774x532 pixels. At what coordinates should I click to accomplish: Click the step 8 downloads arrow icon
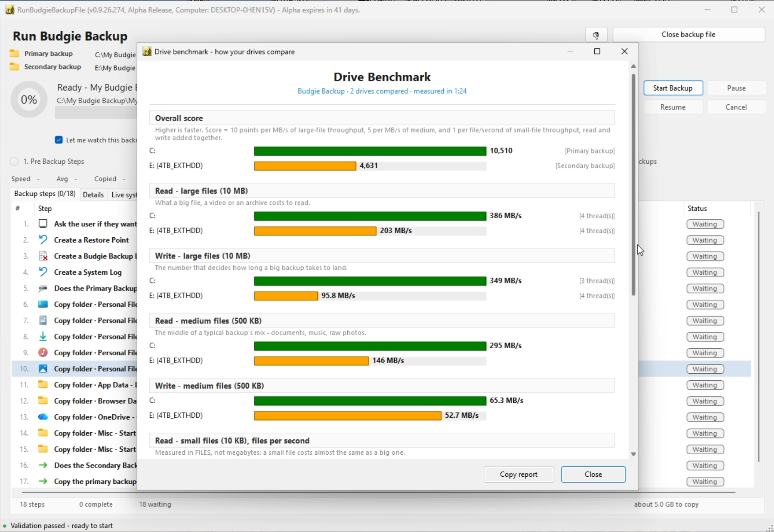(43, 337)
